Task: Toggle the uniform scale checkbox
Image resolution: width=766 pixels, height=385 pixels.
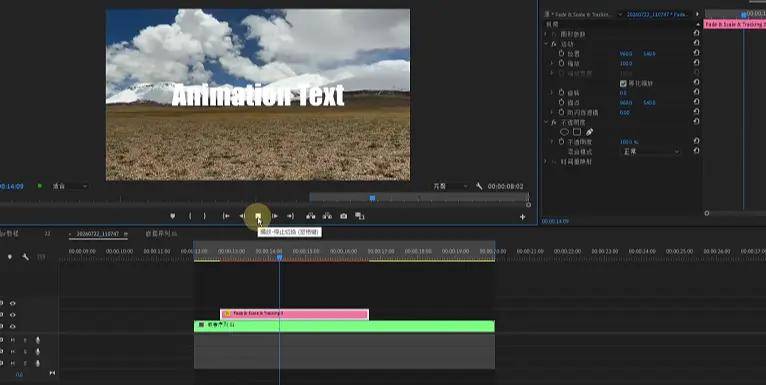Action: pyautogui.click(x=623, y=84)
